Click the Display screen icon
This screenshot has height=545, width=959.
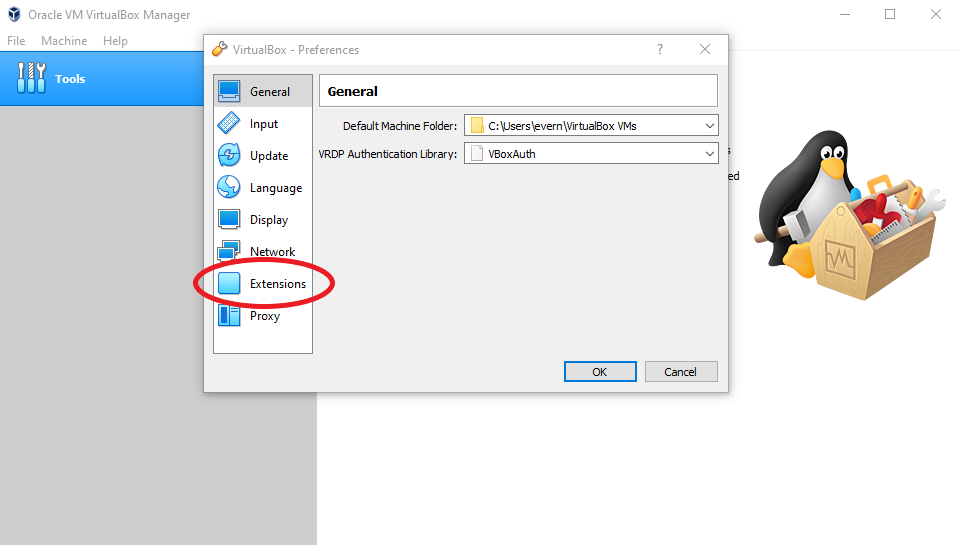coord(229,219)
